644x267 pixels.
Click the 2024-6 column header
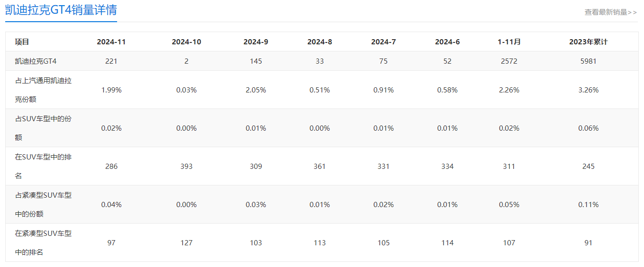[448, 42]
